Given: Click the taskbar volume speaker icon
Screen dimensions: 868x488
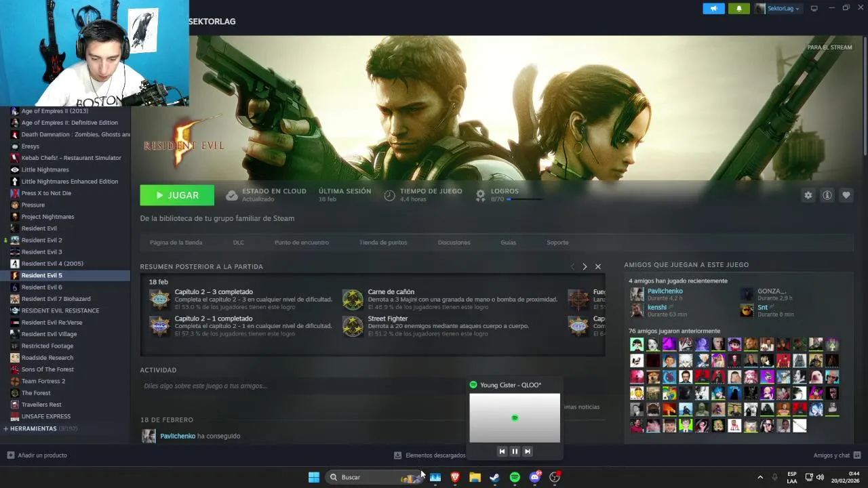Looking at the screenshot, I should coord(820,477).
